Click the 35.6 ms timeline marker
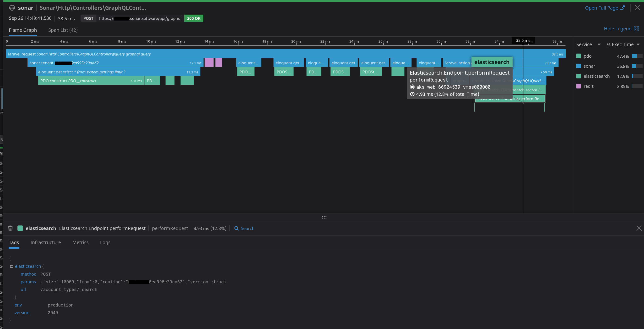Screen dimensions: 644x329 [x=523, y=40]
